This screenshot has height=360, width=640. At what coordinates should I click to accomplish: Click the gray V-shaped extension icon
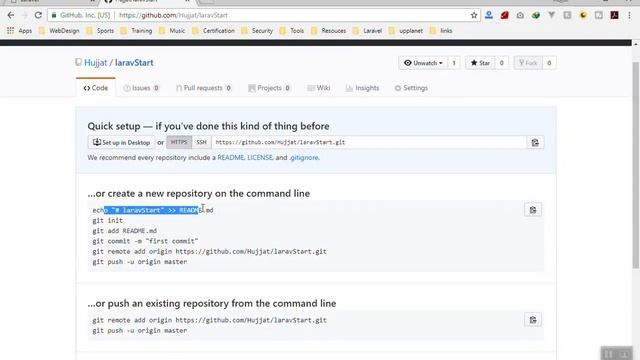(x=551, y=15)
